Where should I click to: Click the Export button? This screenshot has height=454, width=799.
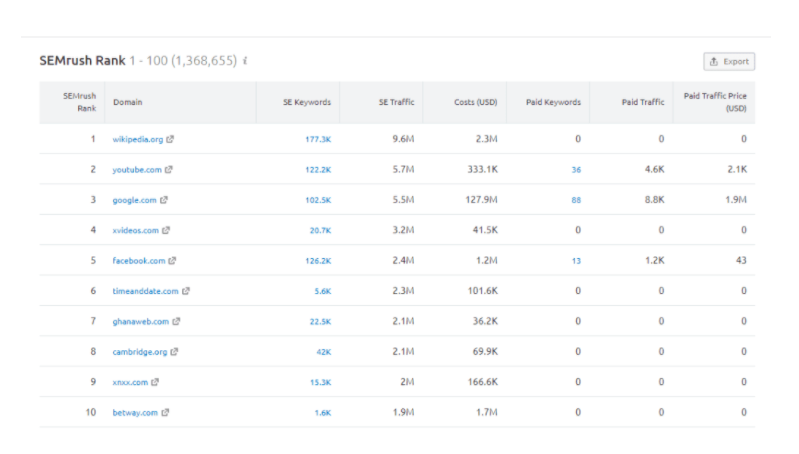tap(729, 62)
